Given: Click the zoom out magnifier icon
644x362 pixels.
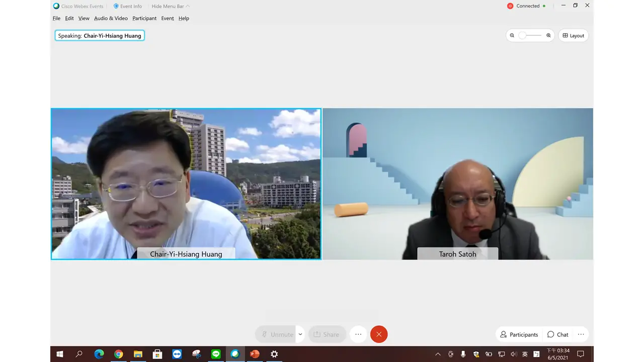Looking at the screenshot, I should (512, 36).
